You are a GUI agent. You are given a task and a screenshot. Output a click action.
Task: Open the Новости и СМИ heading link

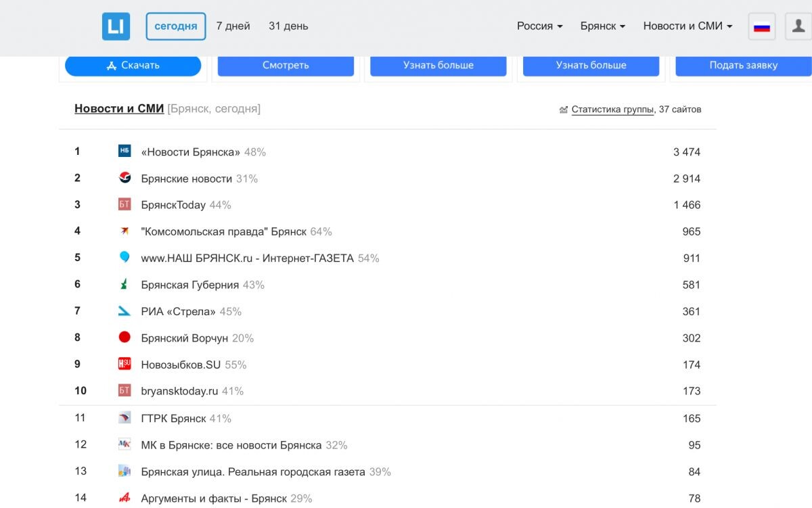[119, 109]
